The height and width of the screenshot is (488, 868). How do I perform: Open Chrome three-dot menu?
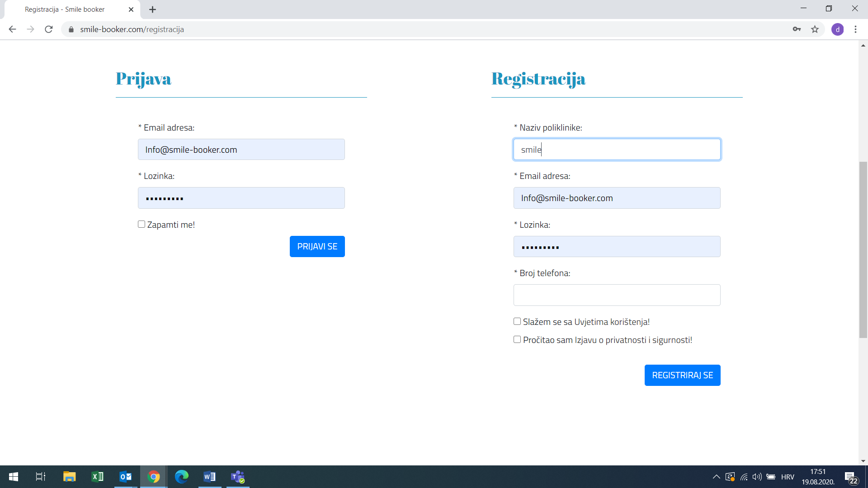[x=855, y=29]
